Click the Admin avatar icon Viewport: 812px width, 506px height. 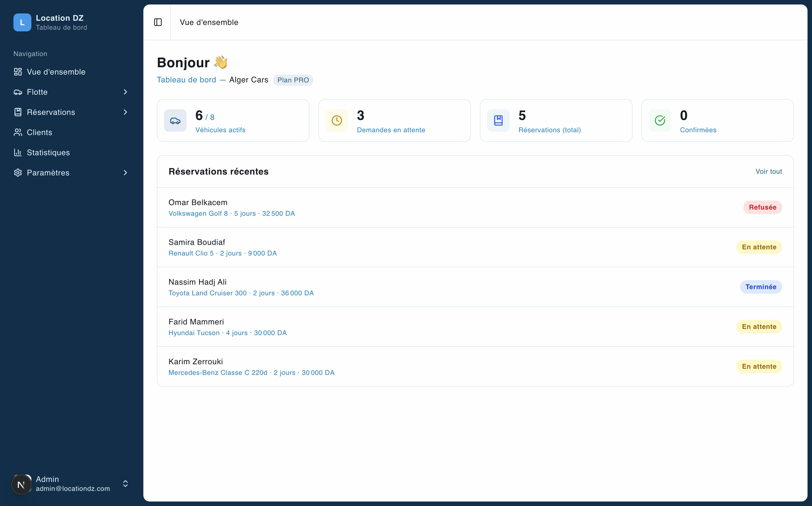(21, 484)
